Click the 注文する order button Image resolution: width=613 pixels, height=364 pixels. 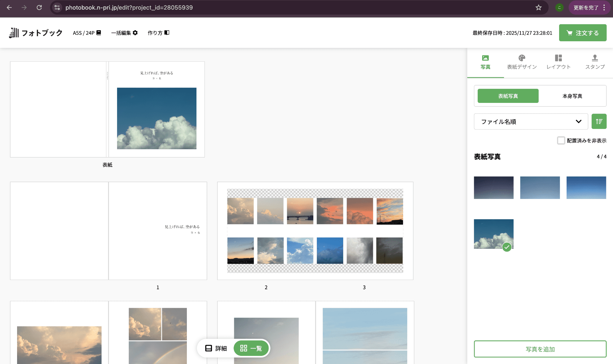point(582,33)
